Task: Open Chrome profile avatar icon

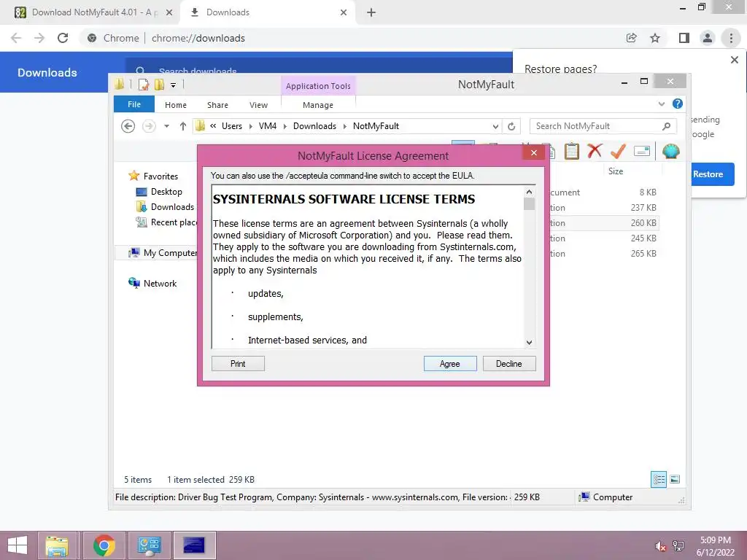Action: (x=708, y=38)
